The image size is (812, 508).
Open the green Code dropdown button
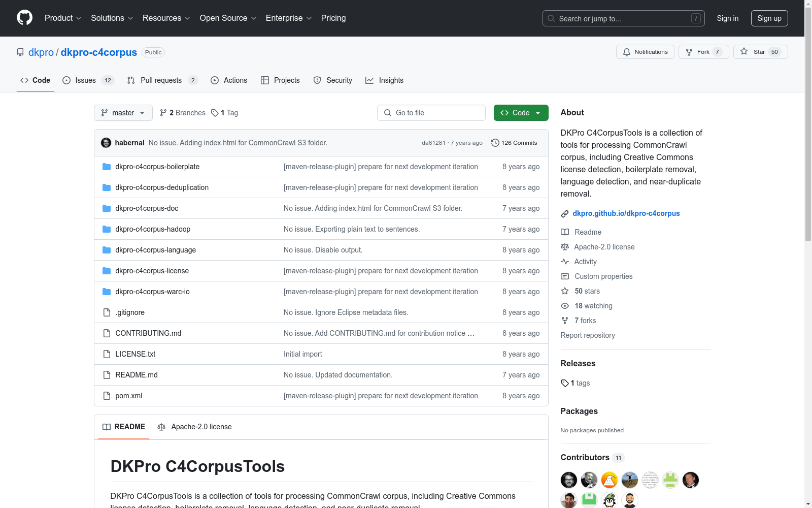(x=521, y=113)
